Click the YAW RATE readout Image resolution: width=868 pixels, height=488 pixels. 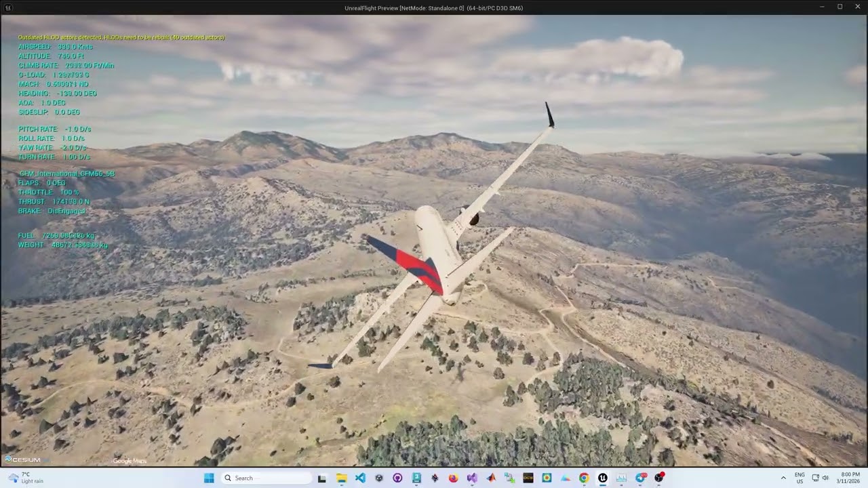pos(53,147)
